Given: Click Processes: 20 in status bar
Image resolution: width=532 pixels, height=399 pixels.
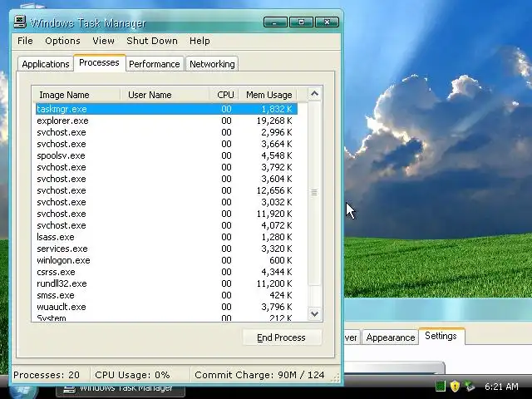Looking at the screenshot, I should 47,375.
